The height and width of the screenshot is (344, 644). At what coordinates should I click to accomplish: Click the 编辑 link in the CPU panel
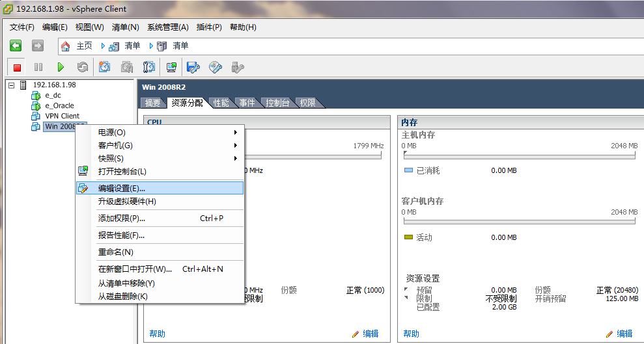click(x=371, y=334)
